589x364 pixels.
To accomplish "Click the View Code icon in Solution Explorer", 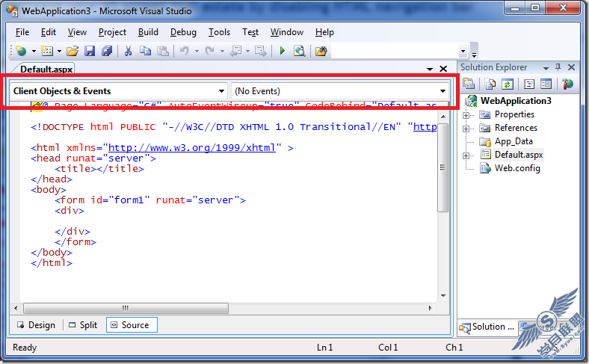I will point(529,84).
